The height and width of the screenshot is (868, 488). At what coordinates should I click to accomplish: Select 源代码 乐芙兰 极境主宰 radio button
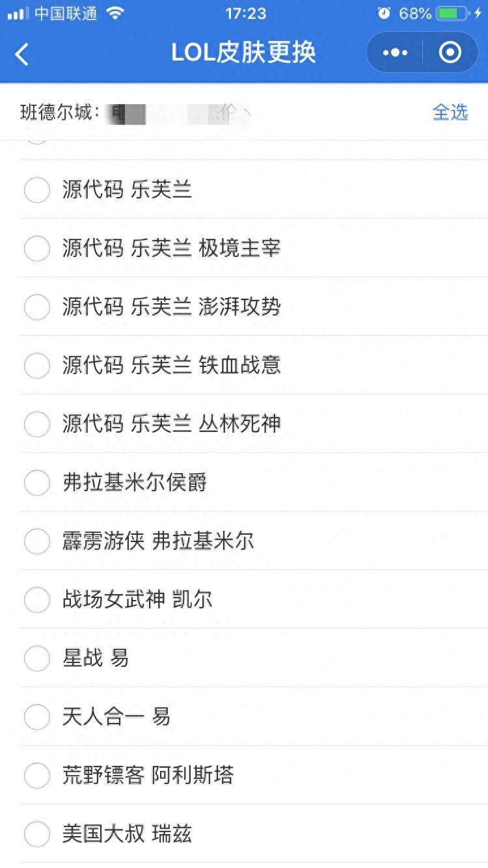37,249
